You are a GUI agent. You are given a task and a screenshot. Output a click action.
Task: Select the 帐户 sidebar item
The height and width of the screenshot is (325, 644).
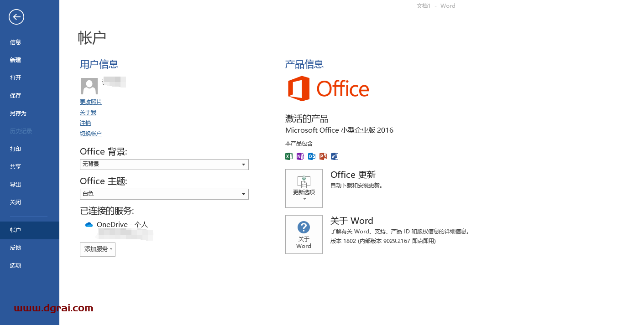click(30, 230)
